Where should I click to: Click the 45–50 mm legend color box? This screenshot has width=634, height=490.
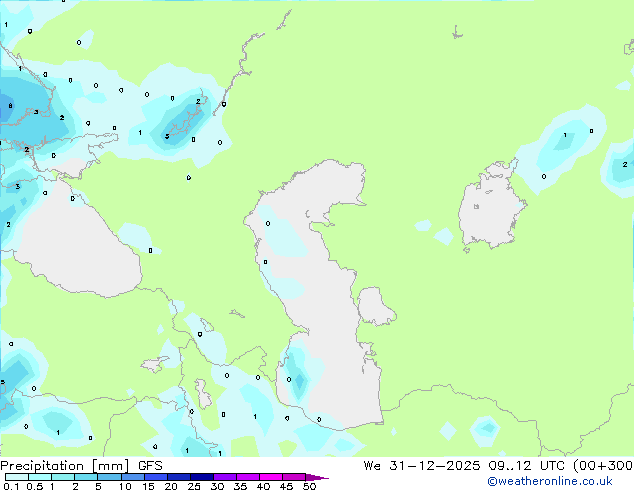click(x=294, y=477)
